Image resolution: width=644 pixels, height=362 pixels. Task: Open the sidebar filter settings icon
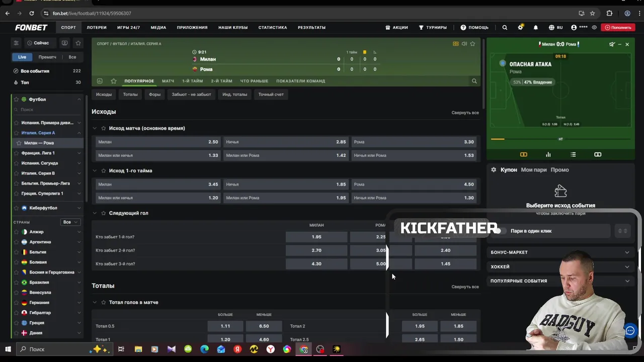pyautogui.click(x=16, y=43)
